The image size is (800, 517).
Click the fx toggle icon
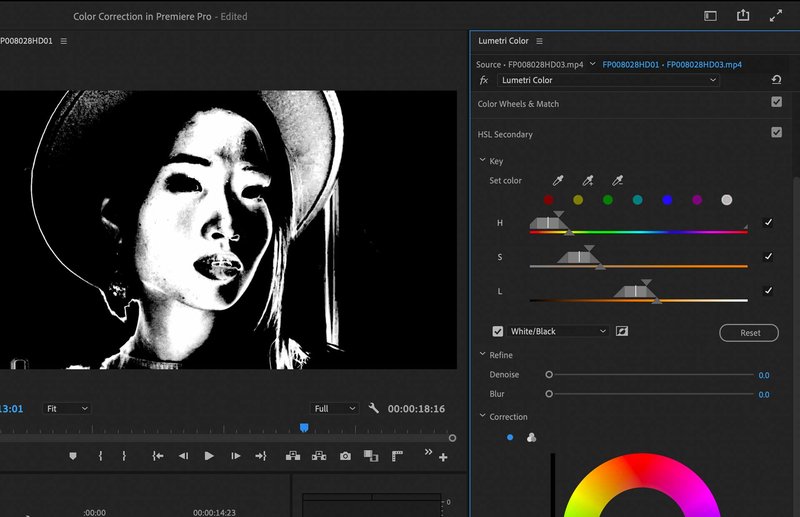click(484, 80)
